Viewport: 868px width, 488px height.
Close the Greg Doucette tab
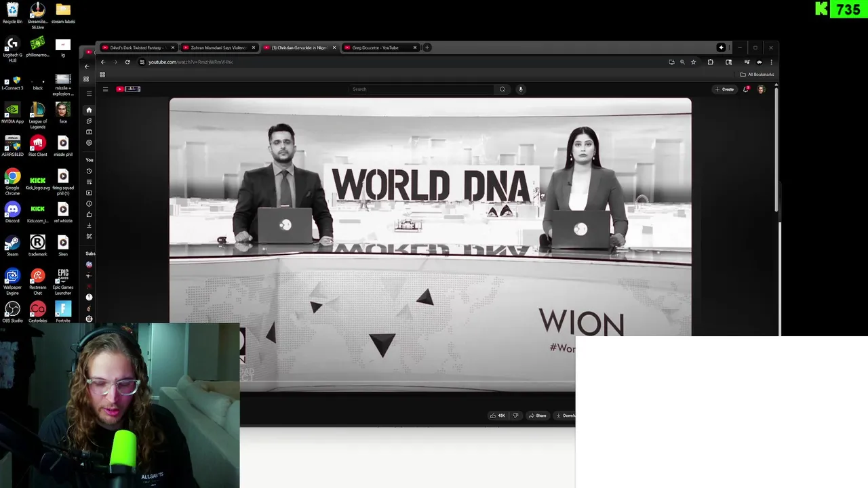click(x=415, y=47)
